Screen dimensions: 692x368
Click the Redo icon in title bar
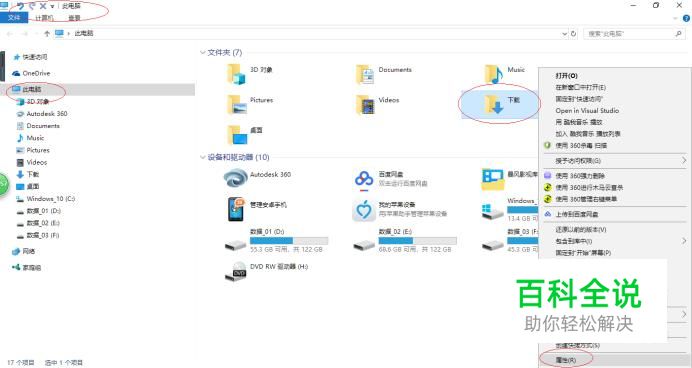tap(32, 6)
